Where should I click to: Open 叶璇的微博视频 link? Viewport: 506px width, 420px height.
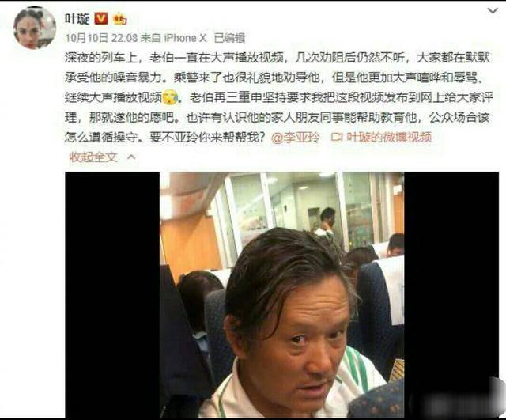coord(389,138)
